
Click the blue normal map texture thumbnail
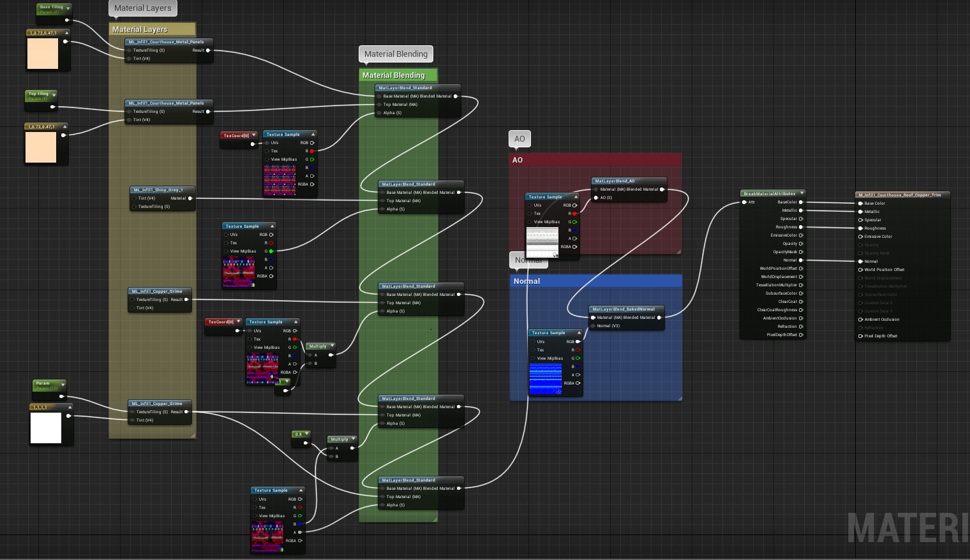pos(546,379)
